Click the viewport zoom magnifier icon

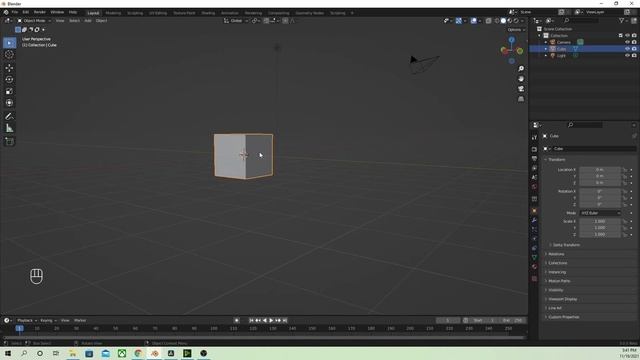click(x=521, y=69)
